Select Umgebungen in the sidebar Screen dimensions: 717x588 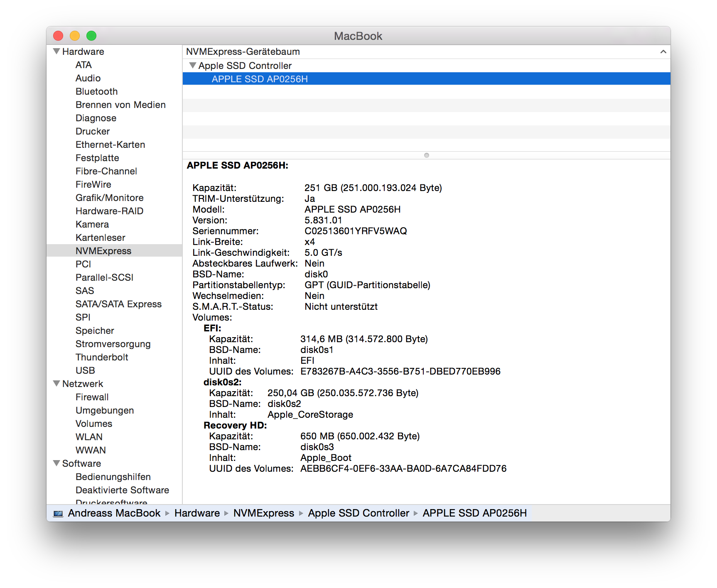coord(105,410)
